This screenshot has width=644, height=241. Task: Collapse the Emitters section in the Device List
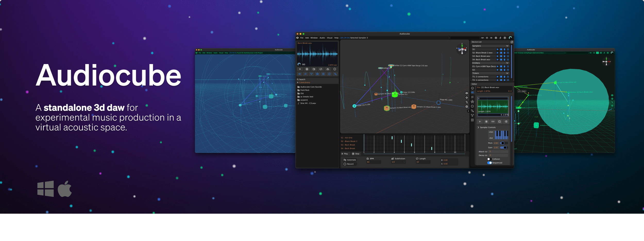pos(507,63)
